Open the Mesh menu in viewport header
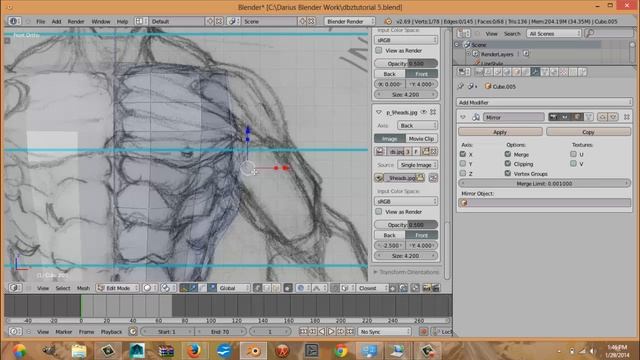This screenshot has height=360, width=640. (x=83, y=288)
